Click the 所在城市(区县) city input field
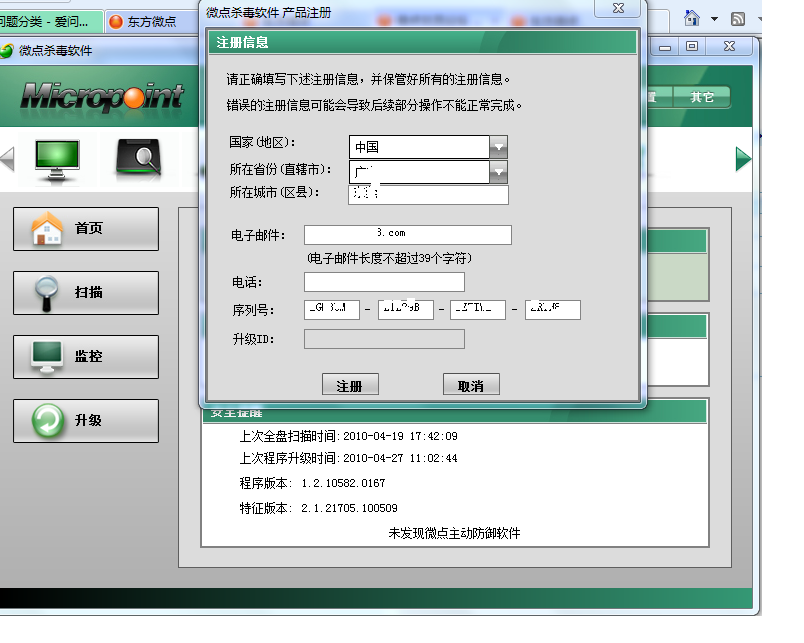This screenshot has width=804, height=643. pyautogui.click(x=428, y=195)
